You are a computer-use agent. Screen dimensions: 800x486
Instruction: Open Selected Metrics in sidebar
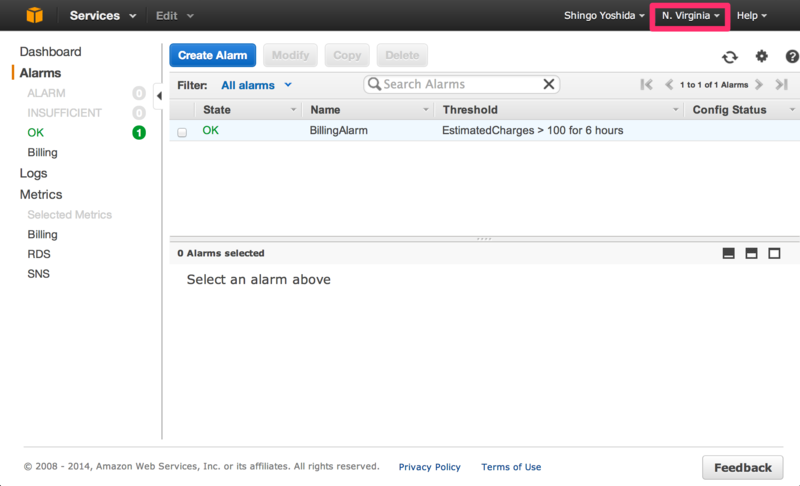[69, 215]
